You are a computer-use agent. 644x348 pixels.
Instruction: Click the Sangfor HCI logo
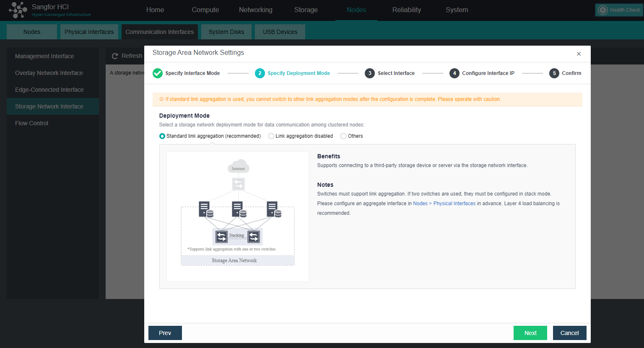18,10
